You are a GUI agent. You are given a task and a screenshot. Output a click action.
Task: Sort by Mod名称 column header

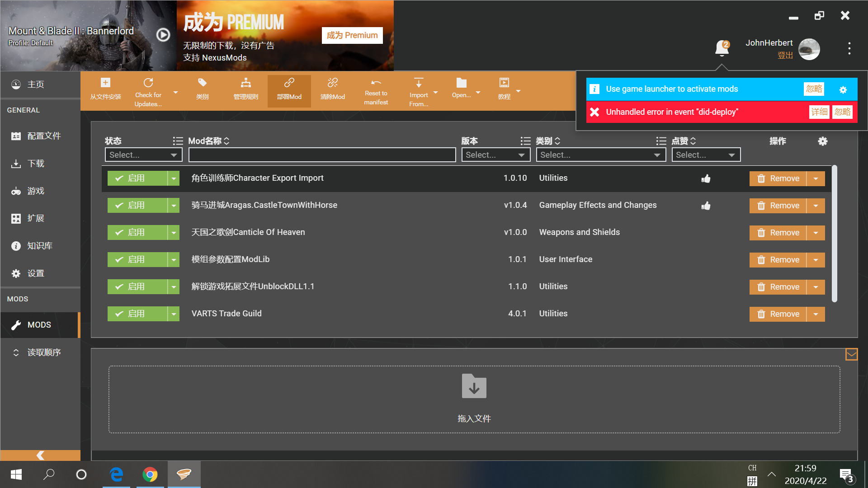[x=209, y=141]
